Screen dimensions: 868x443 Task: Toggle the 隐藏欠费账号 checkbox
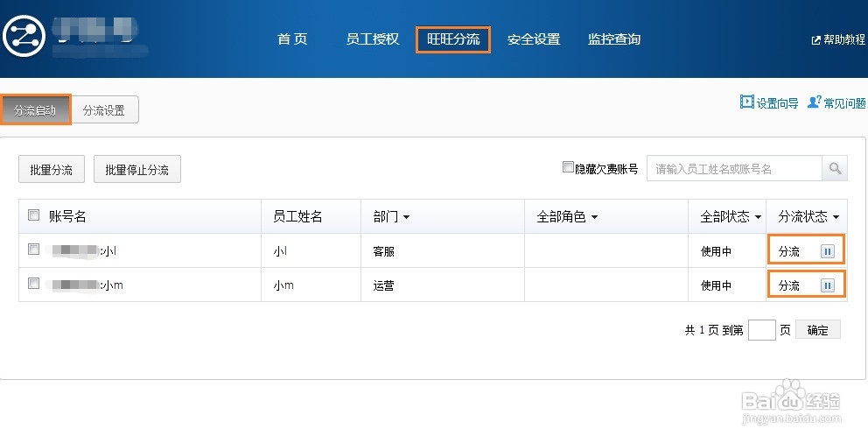(568, 166)
